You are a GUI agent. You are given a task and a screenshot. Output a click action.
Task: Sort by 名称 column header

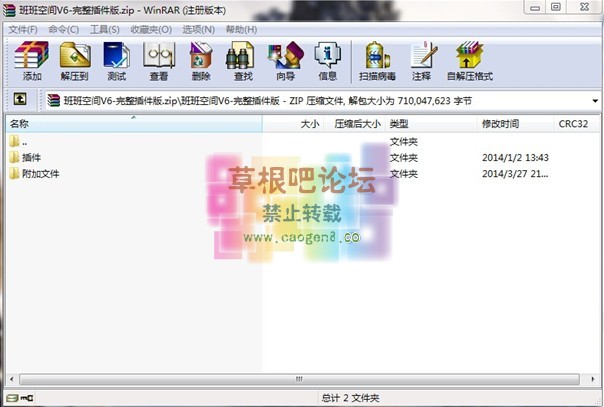click(x=134, y=124)
